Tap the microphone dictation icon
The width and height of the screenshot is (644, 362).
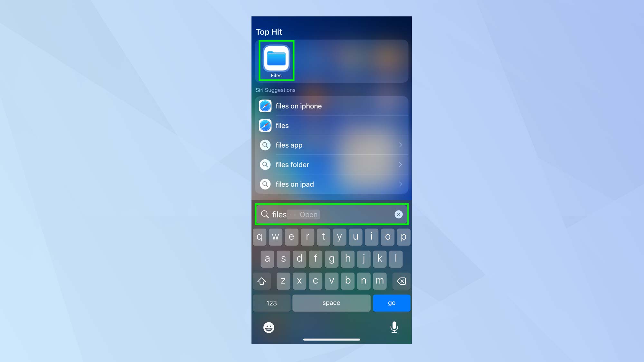[394, 328]
